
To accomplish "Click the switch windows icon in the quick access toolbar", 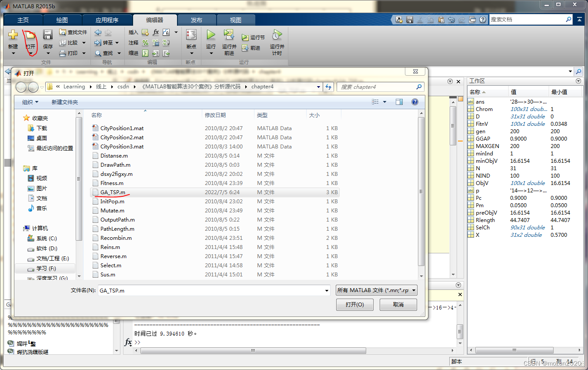I will pyautogui.click(x=472, y=20).
